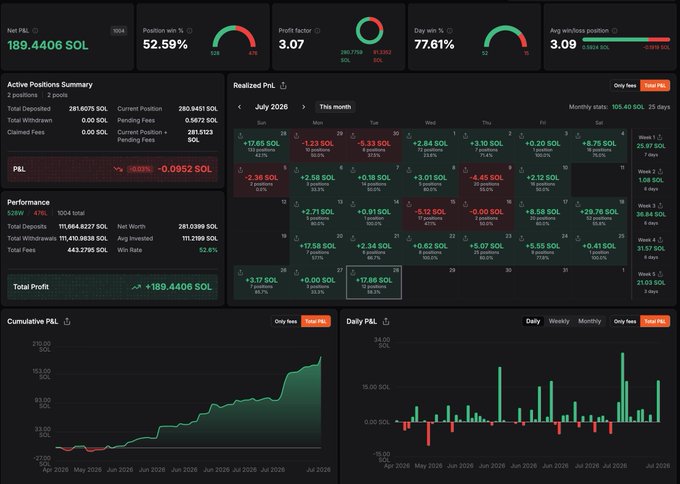Click the Position win % gauge arc
Viewport: 680px width, 484px height.
pyautogui.click(x=234, y=36)
